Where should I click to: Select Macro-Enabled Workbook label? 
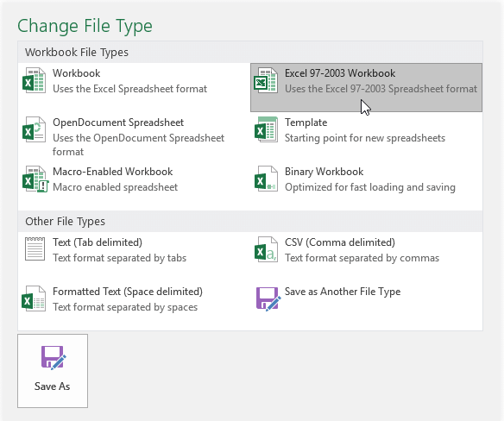113,172
